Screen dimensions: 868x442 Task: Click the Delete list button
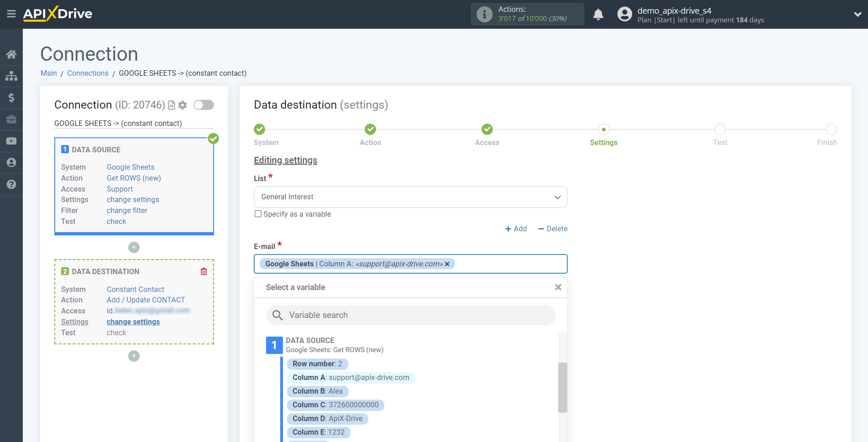click(x=553, y=229)
